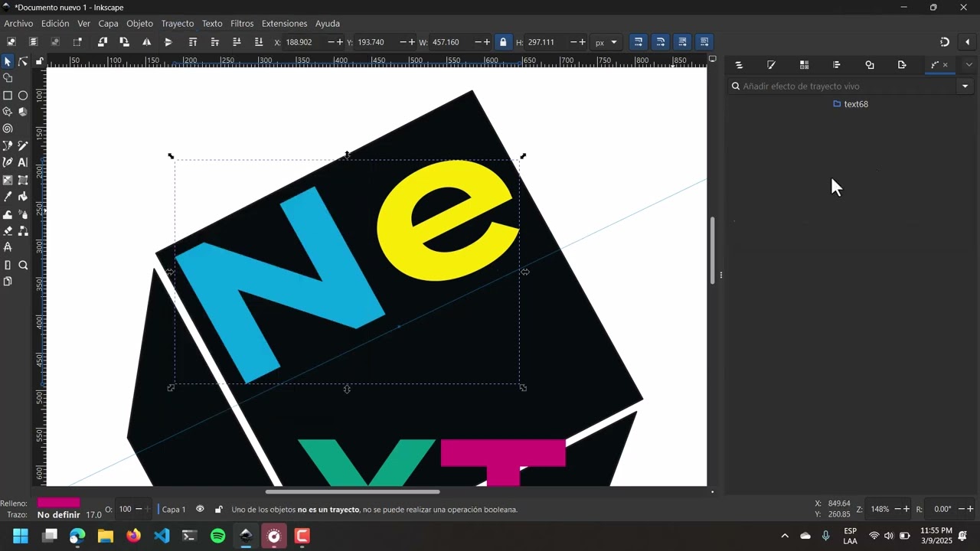Viewport: 980px width, 551px height.
Task: Select the Selector arrow tool
Action: coord(8,61)
